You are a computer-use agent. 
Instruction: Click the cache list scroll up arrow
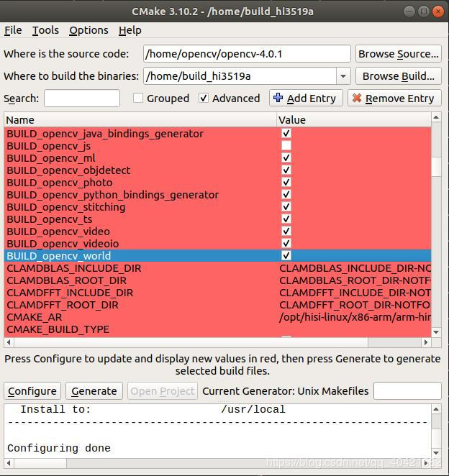click(x=436, y=117)
